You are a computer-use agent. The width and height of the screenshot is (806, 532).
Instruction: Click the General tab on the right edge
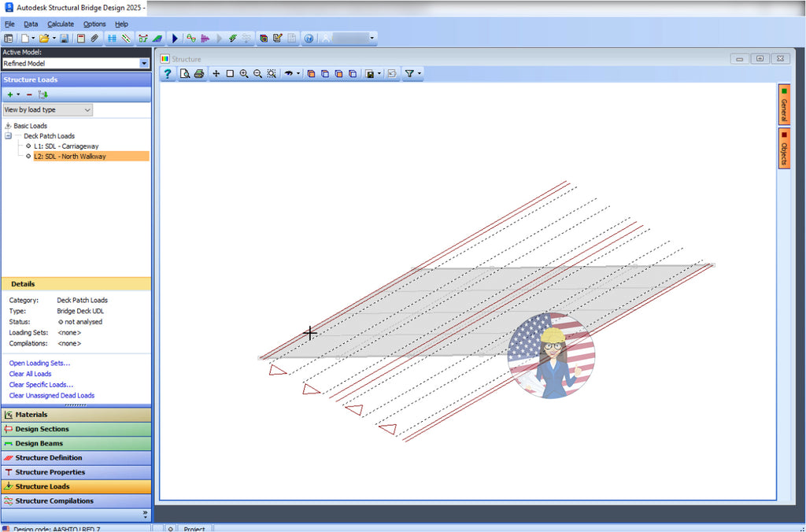coord(782,105)
